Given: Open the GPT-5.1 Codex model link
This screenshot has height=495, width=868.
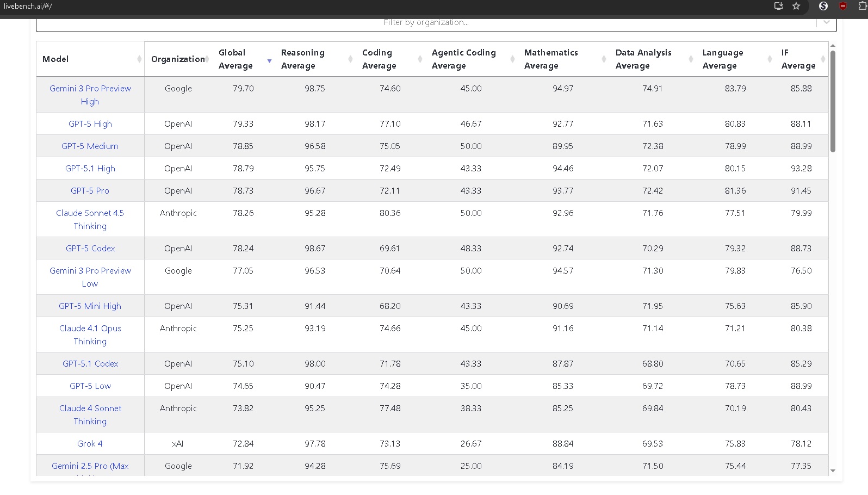Looking at the screenshot, I should [x=90, y=364].
